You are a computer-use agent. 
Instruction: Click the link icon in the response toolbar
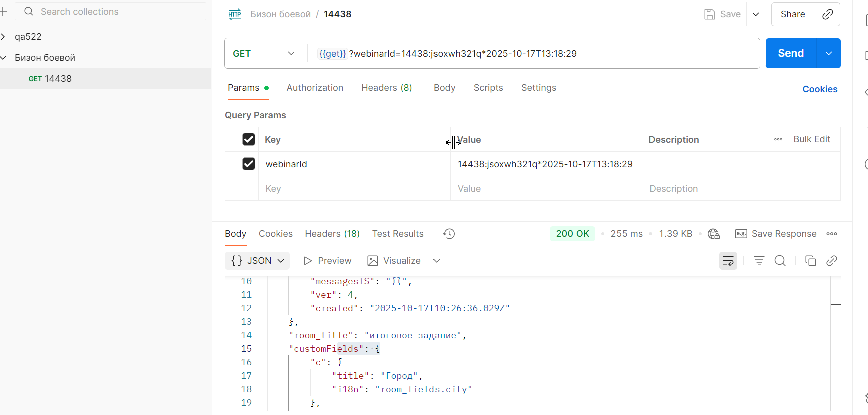pyautogui.click(x=832, y=261)
